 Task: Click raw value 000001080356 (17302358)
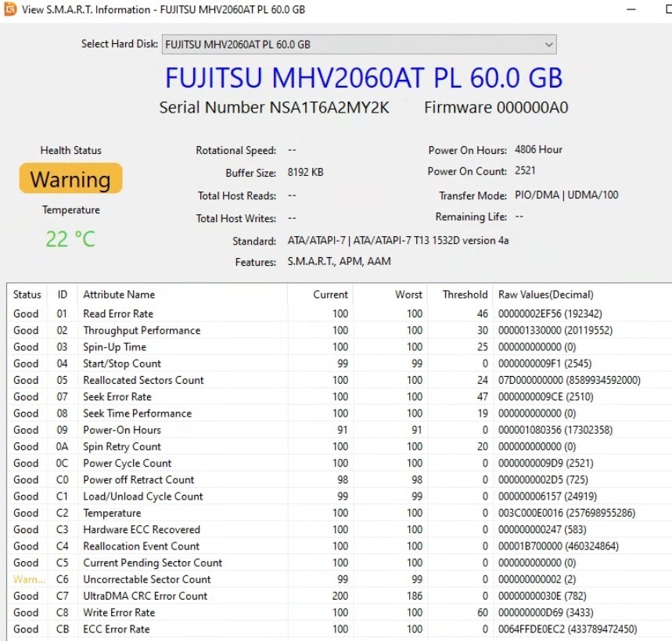tap(555, 430)
